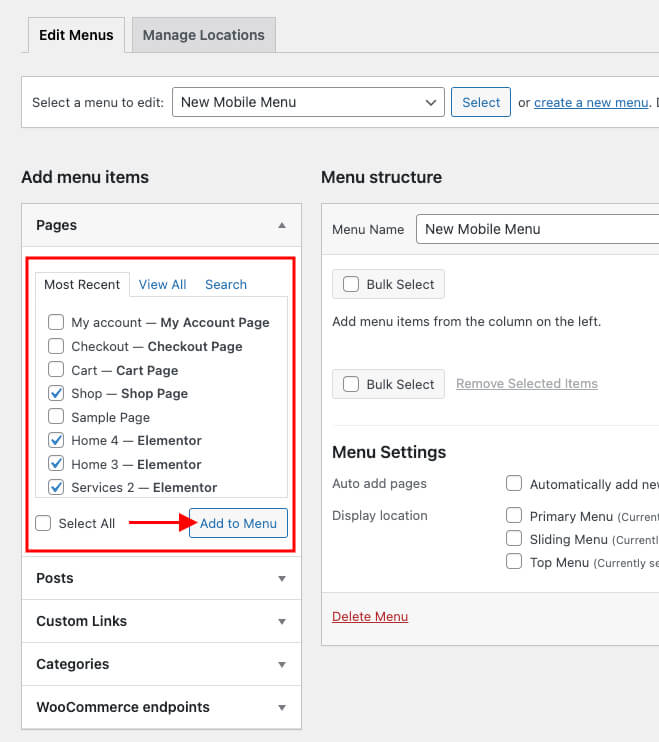Uncheck the Shop page checkbox
Image resolution: width=659 pixels, height=742 pixels.
click(57, 394)
